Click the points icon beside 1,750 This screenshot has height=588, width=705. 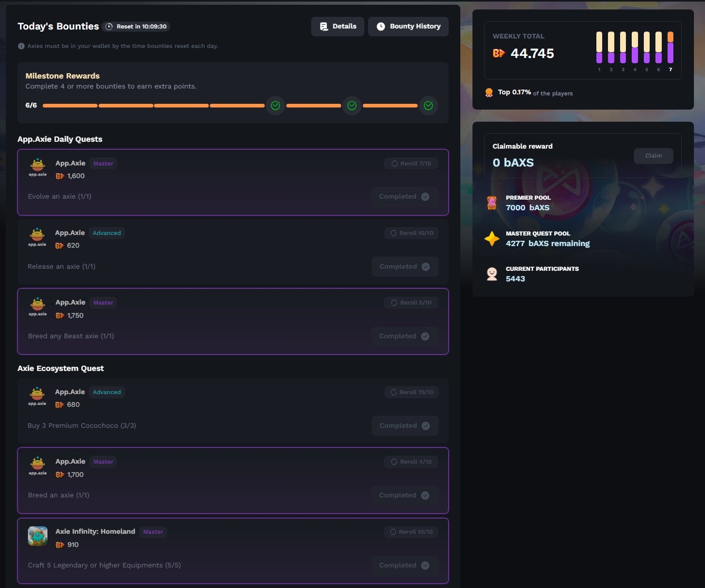tap(60, 316)
